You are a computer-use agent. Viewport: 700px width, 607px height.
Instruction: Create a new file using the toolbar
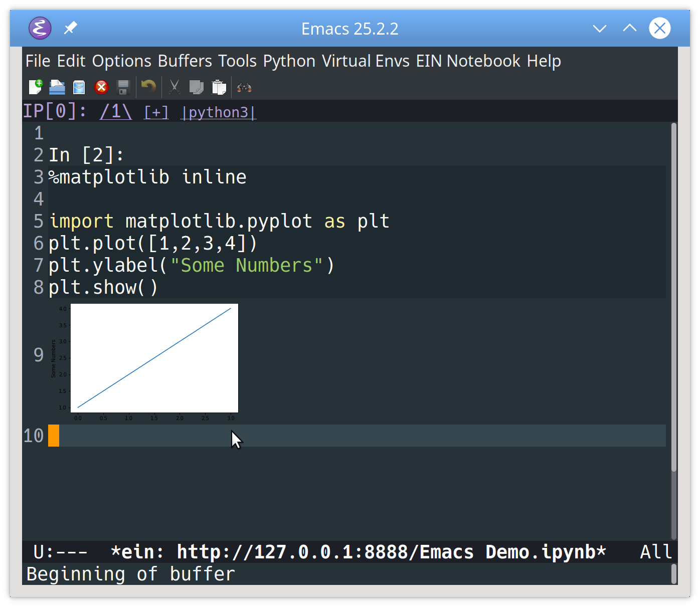35,87
